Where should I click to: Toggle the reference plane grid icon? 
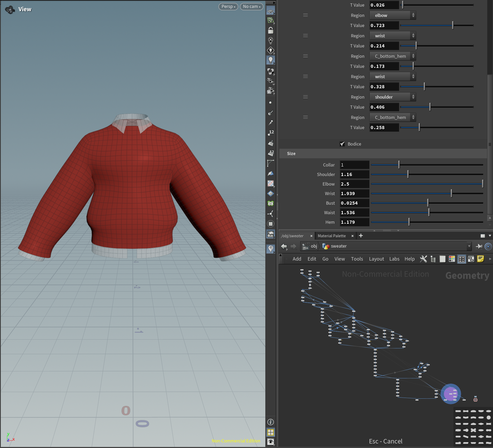point(270,11)
